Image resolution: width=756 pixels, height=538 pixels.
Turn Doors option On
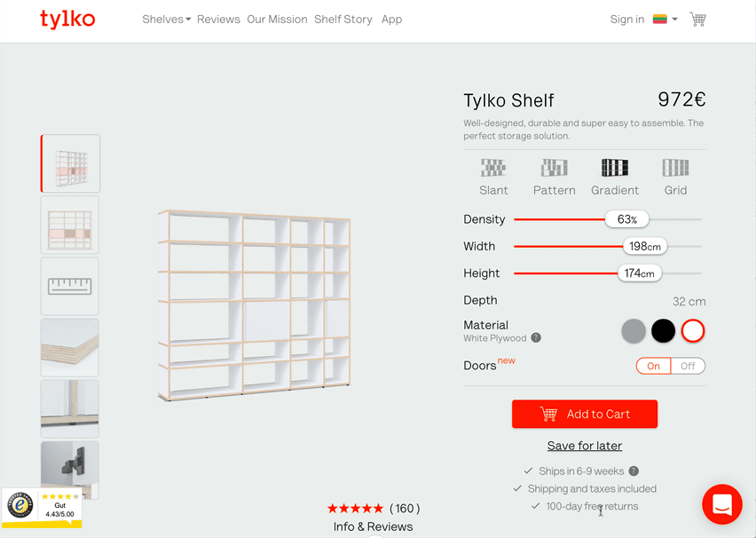[x=653, y=366]
